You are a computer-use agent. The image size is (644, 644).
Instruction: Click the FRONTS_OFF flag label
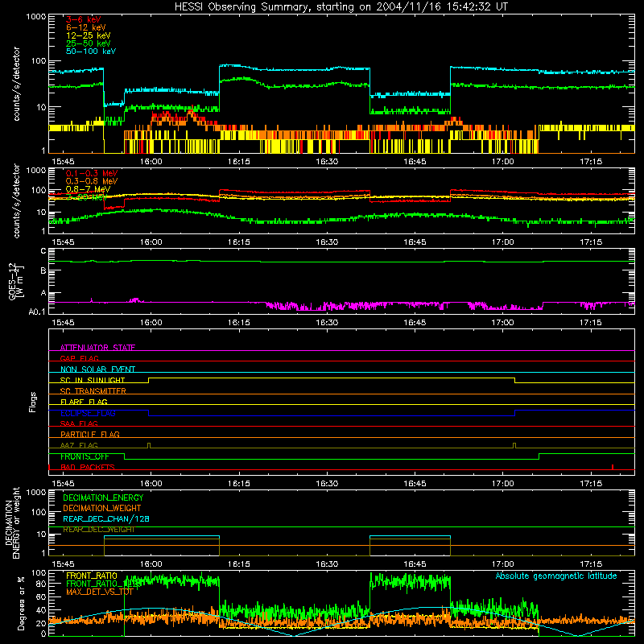click(x=85, y=456)
